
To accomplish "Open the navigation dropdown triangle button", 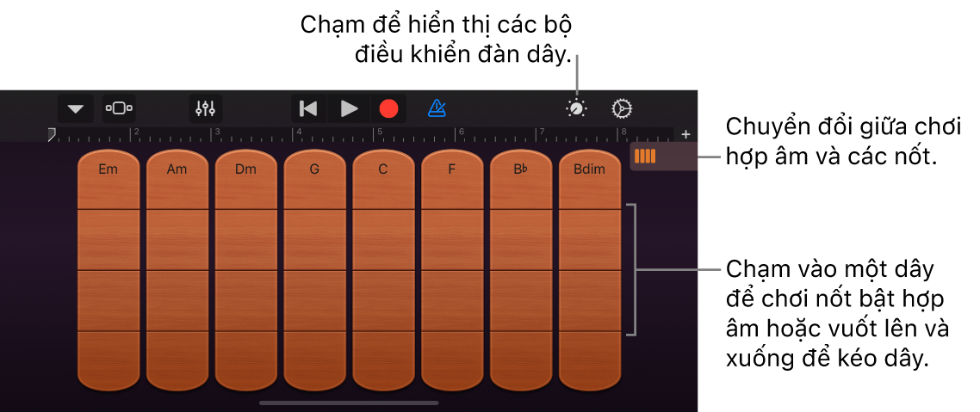I will pos(76,108).
